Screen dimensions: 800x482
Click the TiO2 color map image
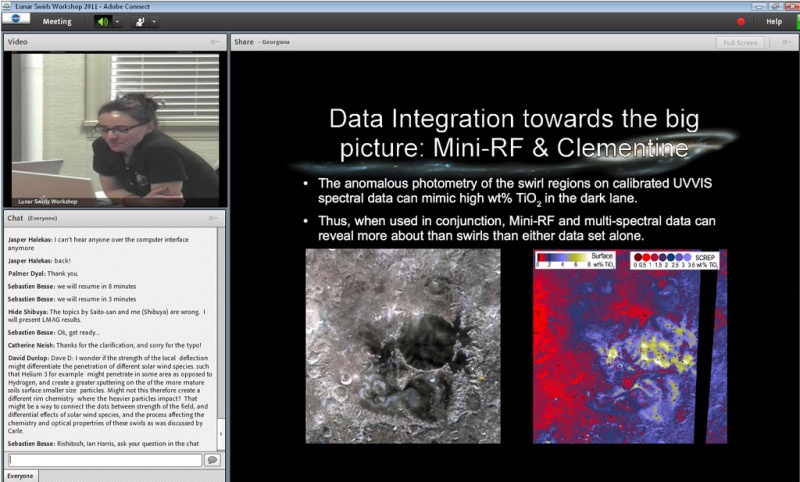[630, 346]
